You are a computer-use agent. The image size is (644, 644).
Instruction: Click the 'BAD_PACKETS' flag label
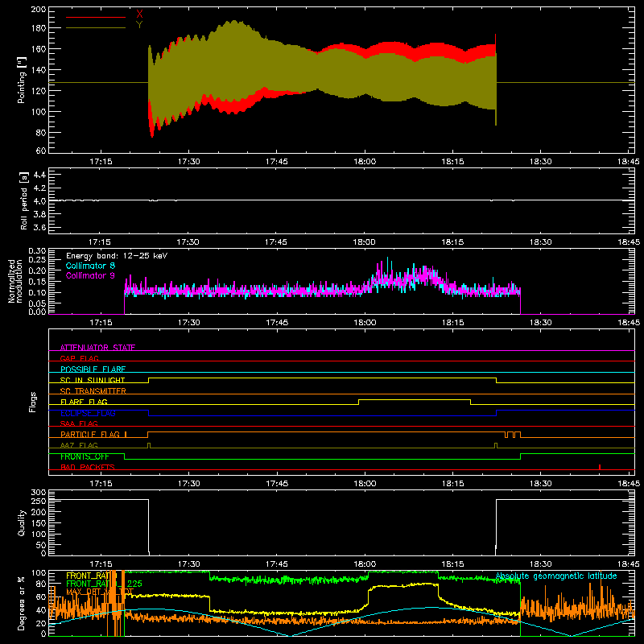coord(88,467)
